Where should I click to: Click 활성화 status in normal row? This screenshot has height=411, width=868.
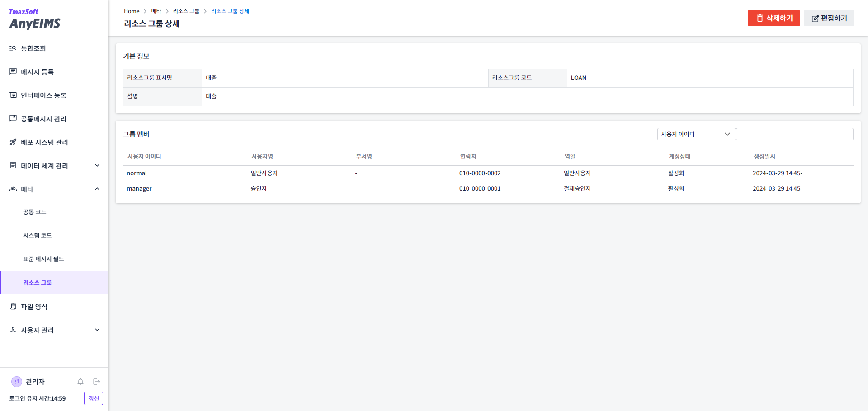coord(676,173)
